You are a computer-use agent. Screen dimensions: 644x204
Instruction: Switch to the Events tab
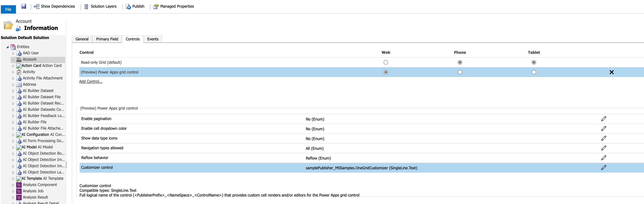coord(153,39)
